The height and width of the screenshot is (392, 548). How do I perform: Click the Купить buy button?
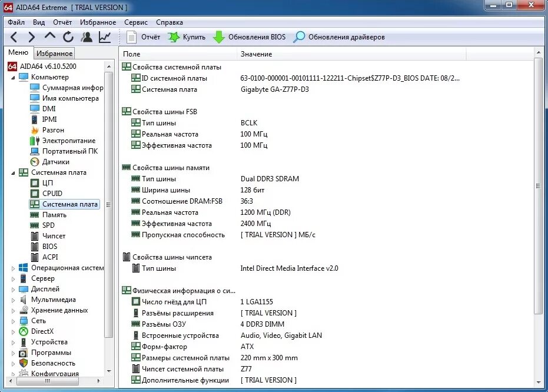187,37
